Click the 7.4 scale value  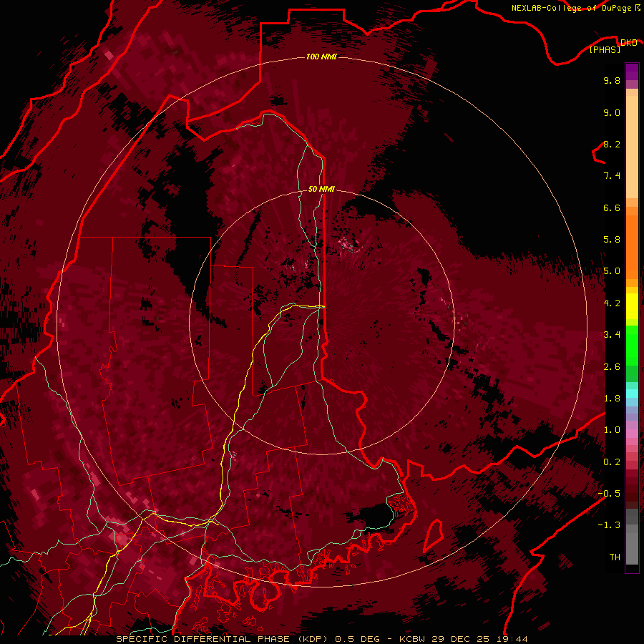coord(612,176)
